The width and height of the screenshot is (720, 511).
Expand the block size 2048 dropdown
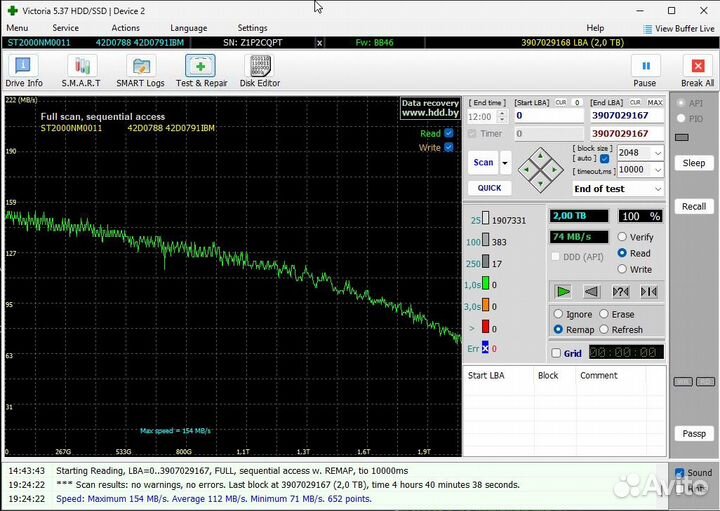pyautogui.click(x=657, y=153)
